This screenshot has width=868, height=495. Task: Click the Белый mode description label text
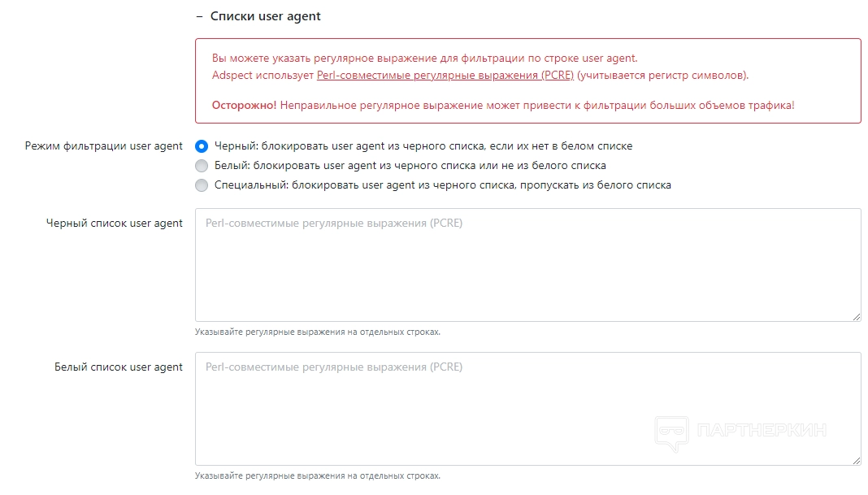pos(410,166)
